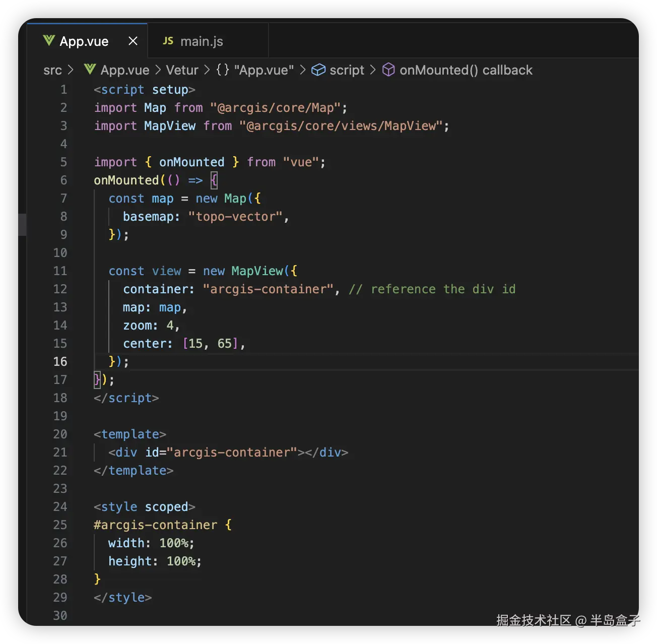Click the "</template>" closing tag
This screenshot has height=644, width=657.
pos(134,471)
